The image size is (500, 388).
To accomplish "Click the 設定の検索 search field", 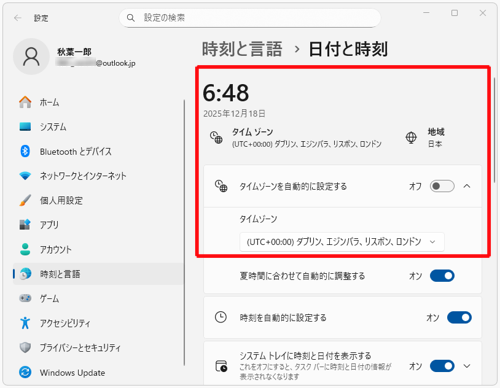I will [250, 18].
